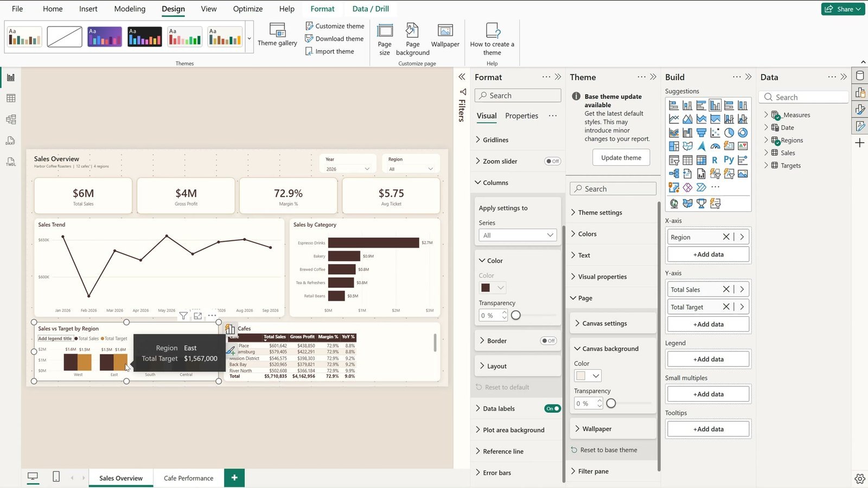Open the Series dropdown set to All

pos(518,235)
